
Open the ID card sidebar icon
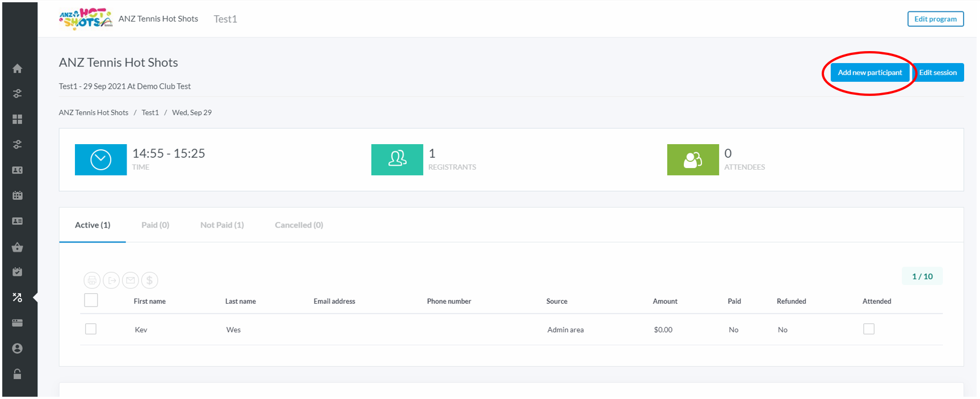18,221
